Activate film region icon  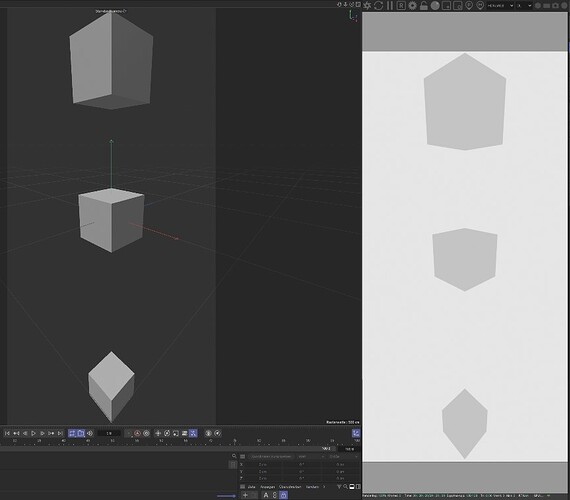coord(458,5)
